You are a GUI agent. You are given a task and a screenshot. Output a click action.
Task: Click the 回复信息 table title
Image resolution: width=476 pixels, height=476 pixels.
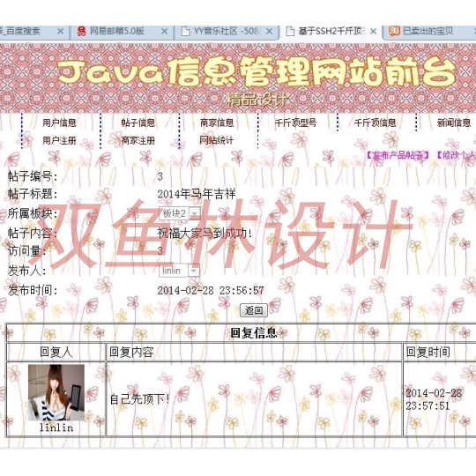pos(254,333)
